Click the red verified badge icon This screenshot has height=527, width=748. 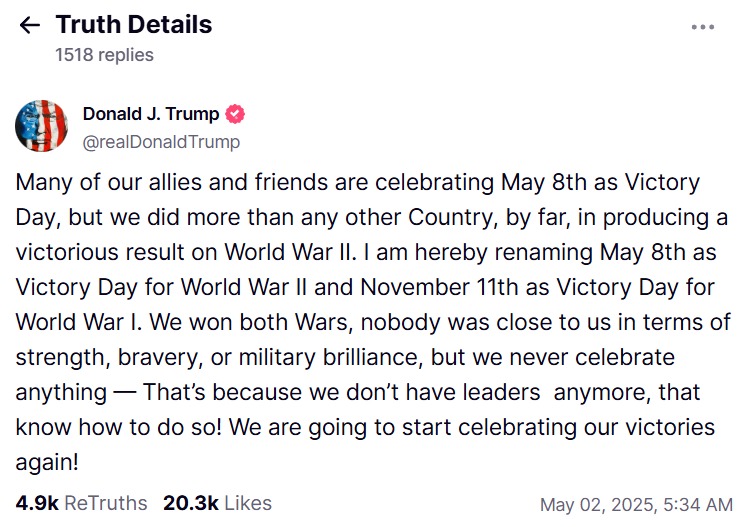(235, 114)
